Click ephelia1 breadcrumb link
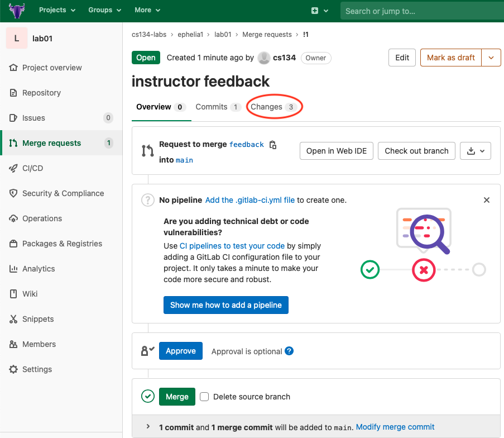This screenshot has width=504, height=438. [190, 35]
